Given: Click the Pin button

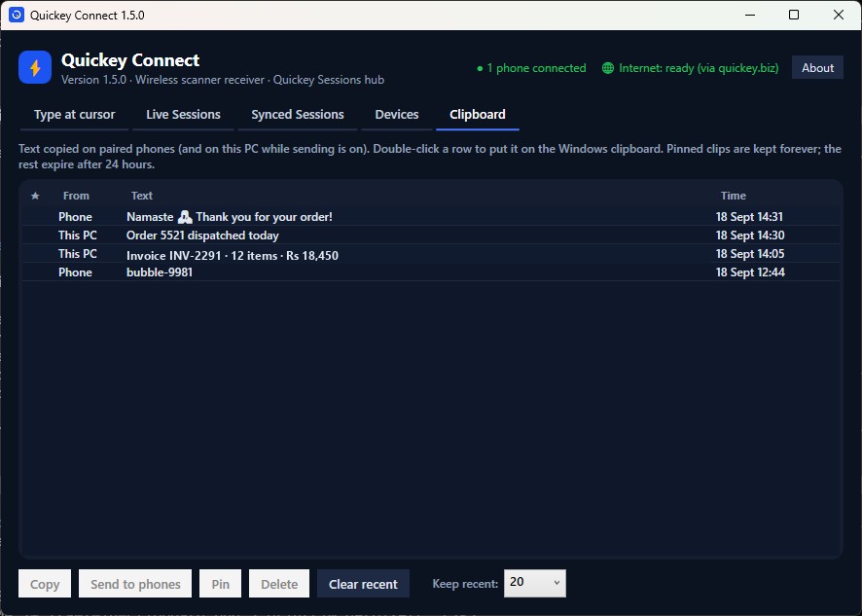Looking at the screenshot, I should pyautogui.click(x=220, y=584).
